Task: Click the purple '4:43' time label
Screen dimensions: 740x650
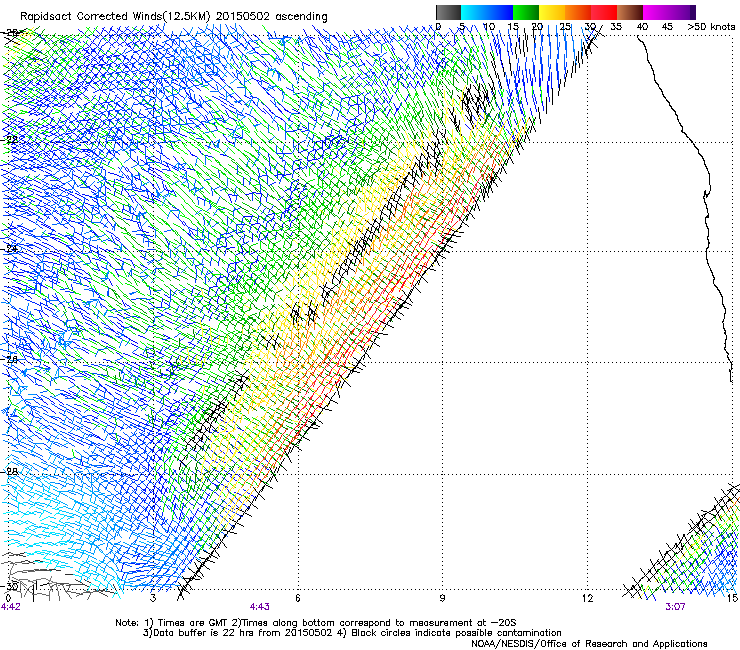Action: 260,607
